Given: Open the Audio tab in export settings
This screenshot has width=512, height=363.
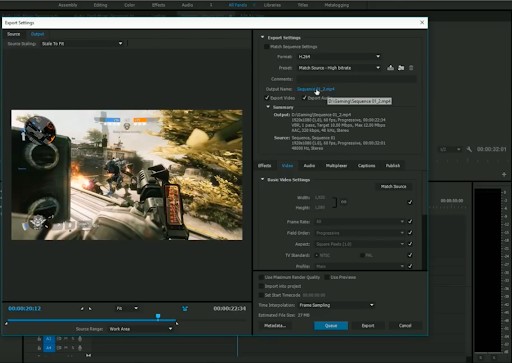Looking at the screenshot, I should [x=309, y=165].
